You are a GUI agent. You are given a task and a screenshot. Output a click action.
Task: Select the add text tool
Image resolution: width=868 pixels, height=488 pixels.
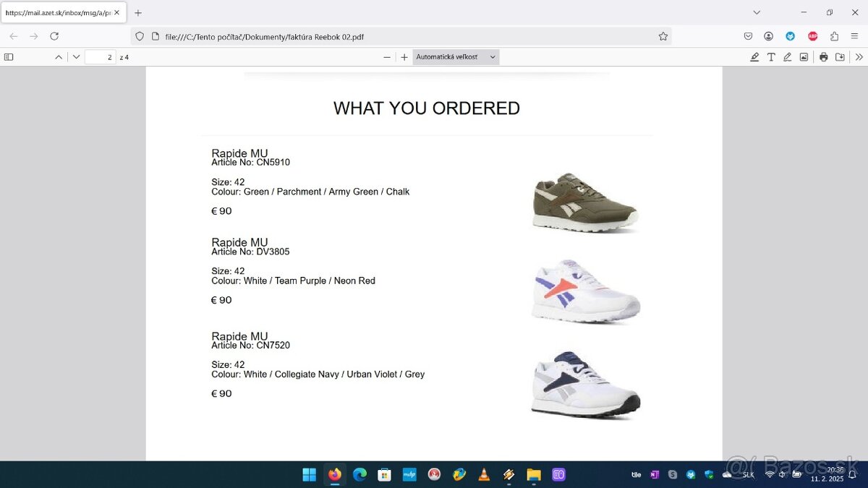point(771,57)
